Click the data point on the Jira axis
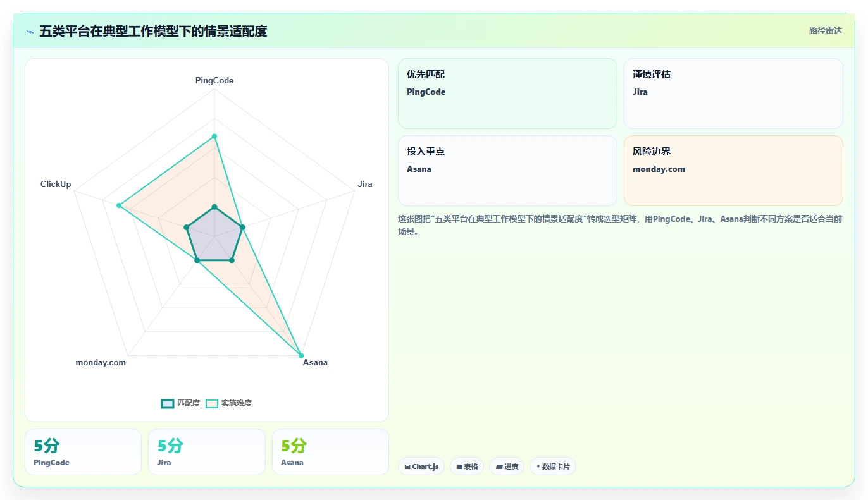 click(x=242, y=227)
